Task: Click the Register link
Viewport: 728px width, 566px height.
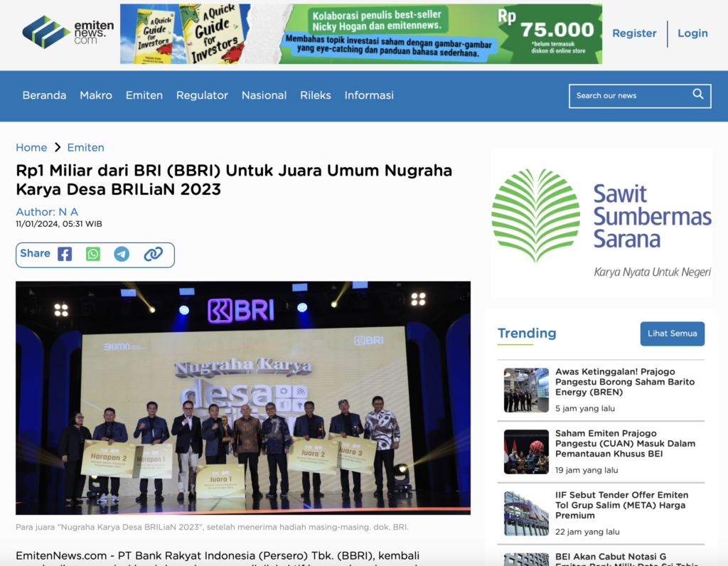Action: [634, 33]
